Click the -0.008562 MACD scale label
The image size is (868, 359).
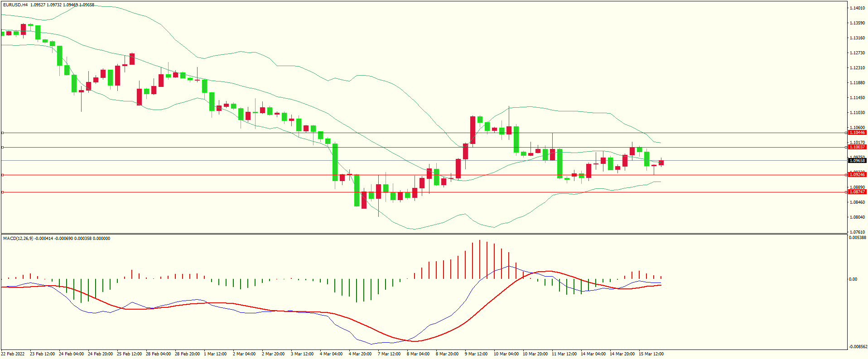[x=858, y=347]
